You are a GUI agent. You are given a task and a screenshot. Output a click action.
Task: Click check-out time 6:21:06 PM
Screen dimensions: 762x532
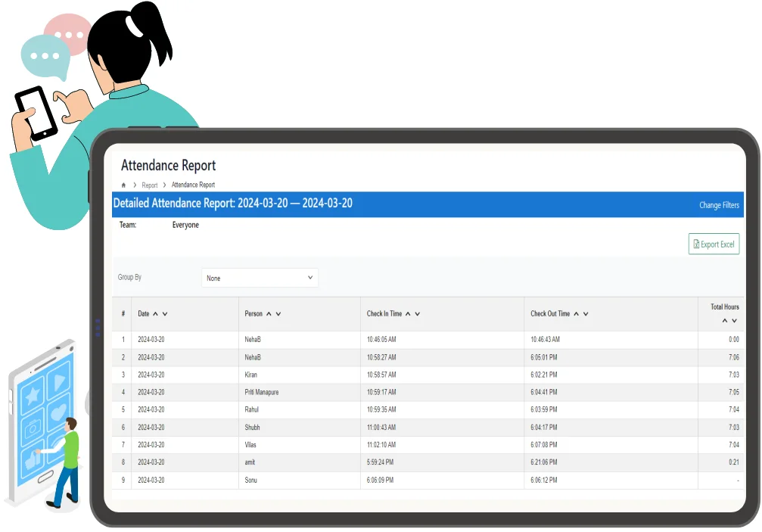pos(544,462)
